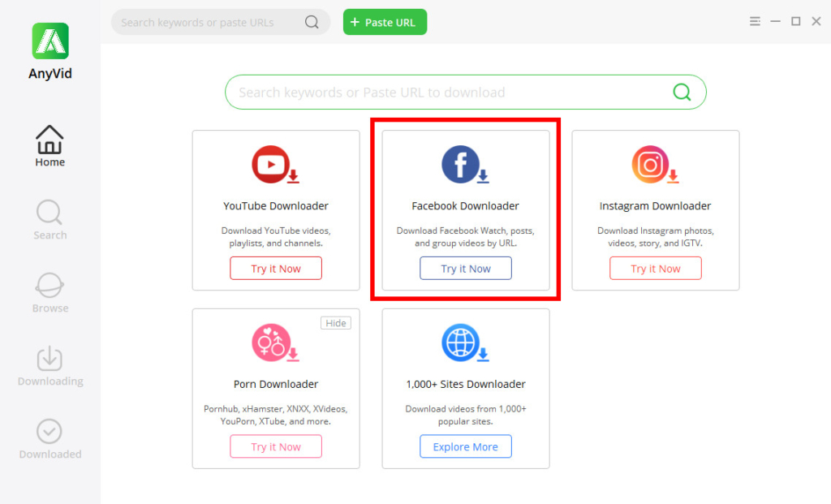Open the Home section in sidebar
Image resolution: width=831 pixels, height=504 pixels.
pos(50,146)
